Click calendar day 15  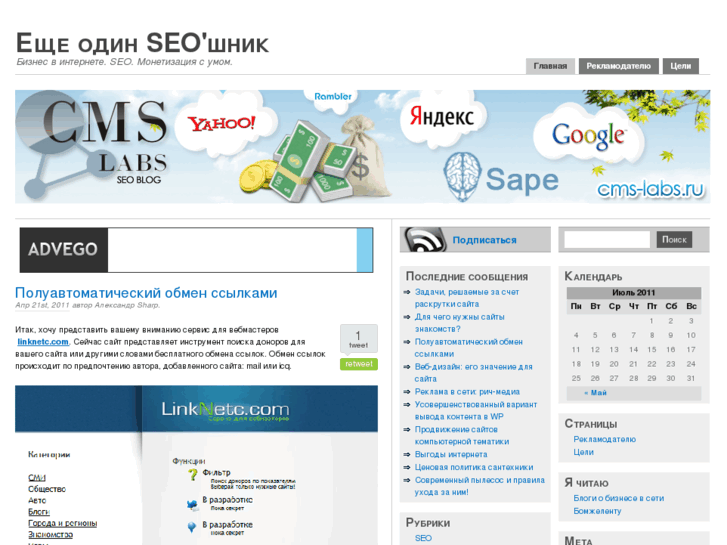(x=651, y=350)
